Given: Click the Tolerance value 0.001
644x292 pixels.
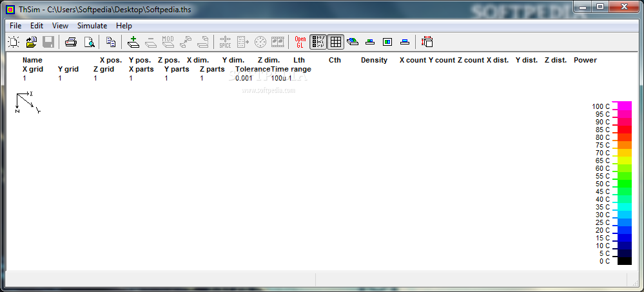Looking at the screenshot, I should (x=244, y=78).
